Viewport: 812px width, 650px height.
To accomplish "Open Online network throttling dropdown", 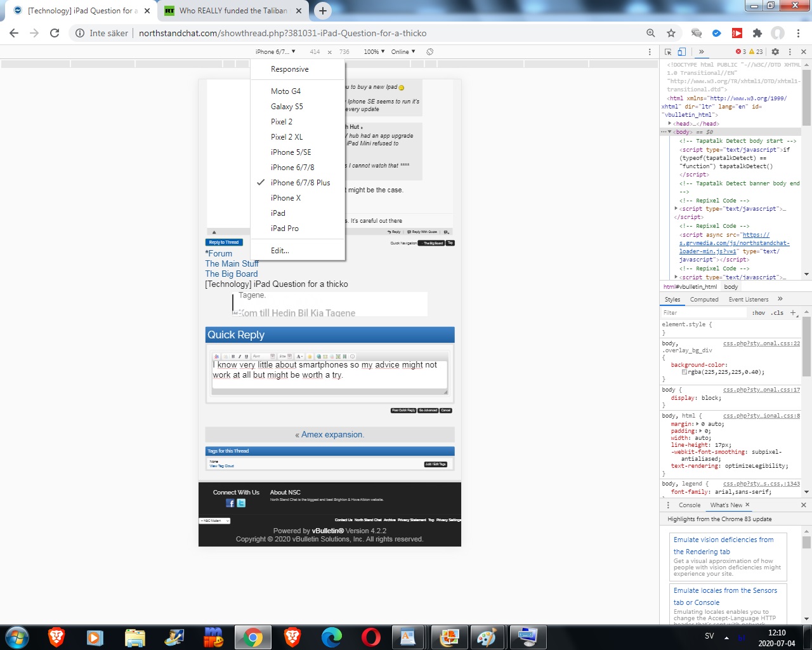I will tap(403, 52).
